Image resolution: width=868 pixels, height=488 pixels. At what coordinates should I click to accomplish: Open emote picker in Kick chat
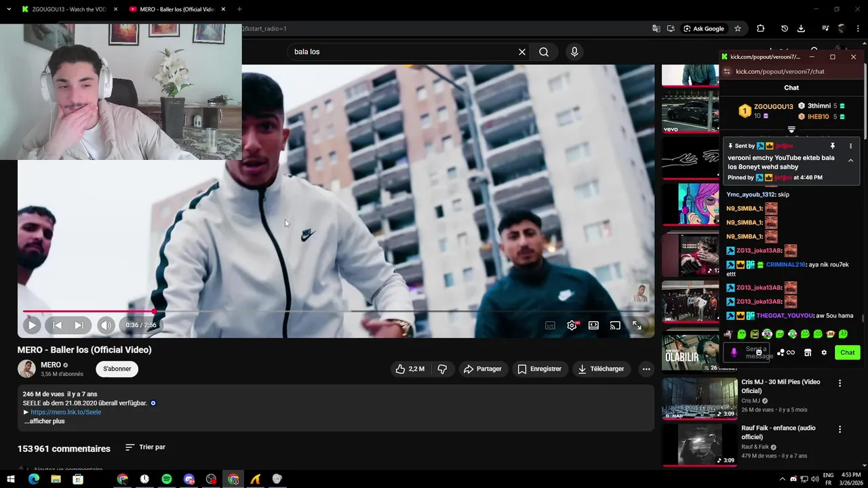pyautogui.click(x=759, y=352)
